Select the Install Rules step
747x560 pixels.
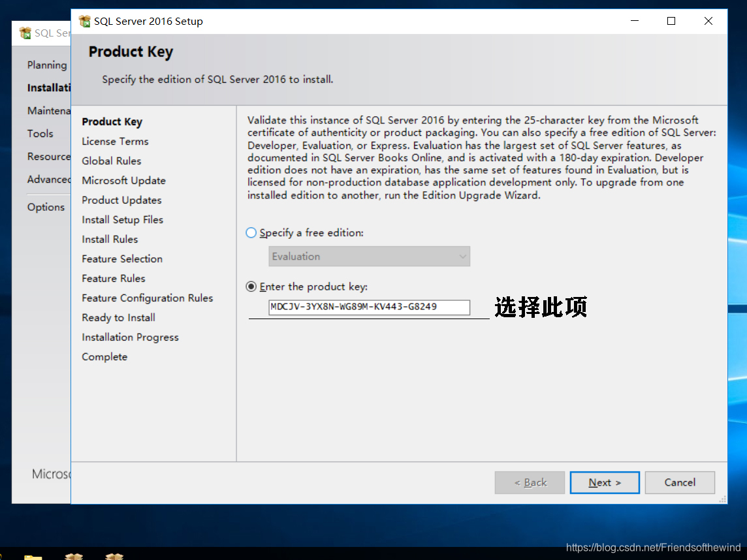[x=110, y=239]
